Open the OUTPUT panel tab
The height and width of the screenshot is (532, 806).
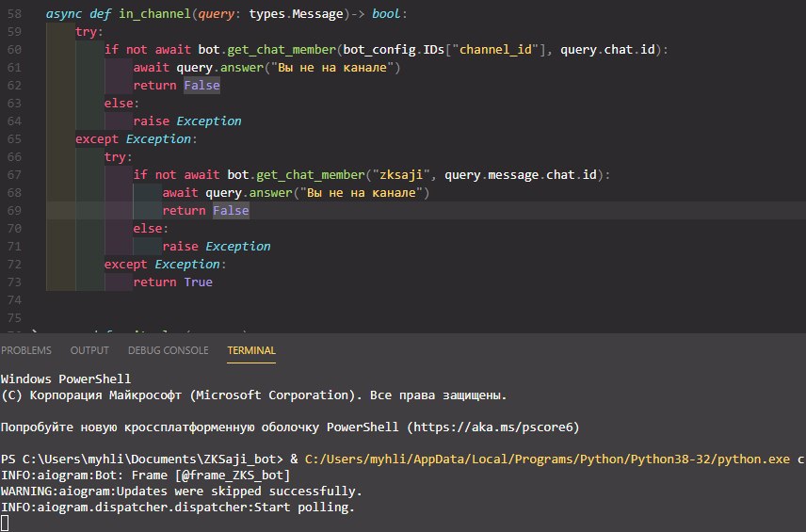(89, 350)
